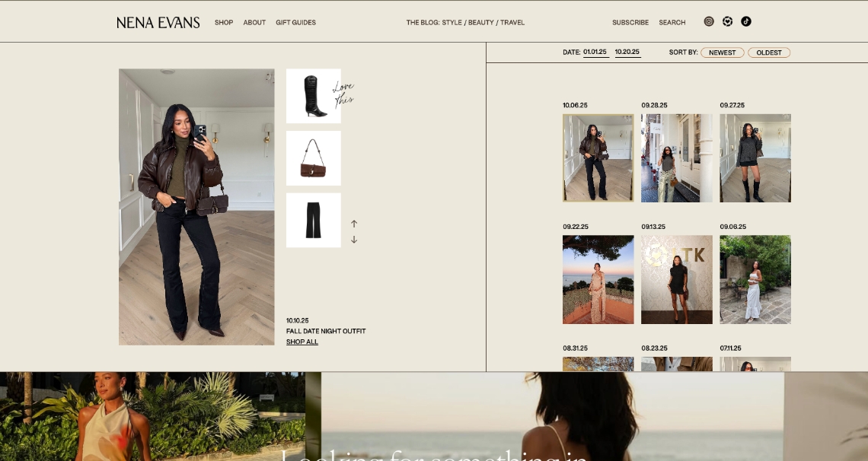Open the LTK heart icon
This screenshot has height=461, width=868.
727,21
